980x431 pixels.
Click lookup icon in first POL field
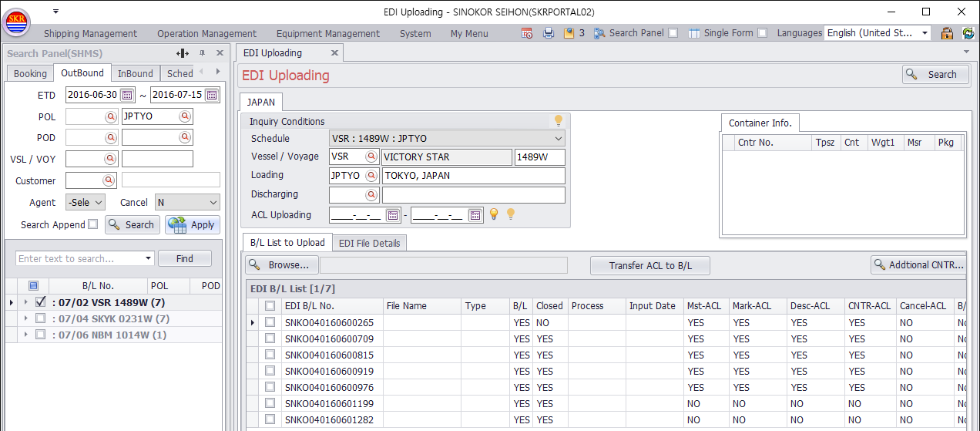click(x=111, y=116)
